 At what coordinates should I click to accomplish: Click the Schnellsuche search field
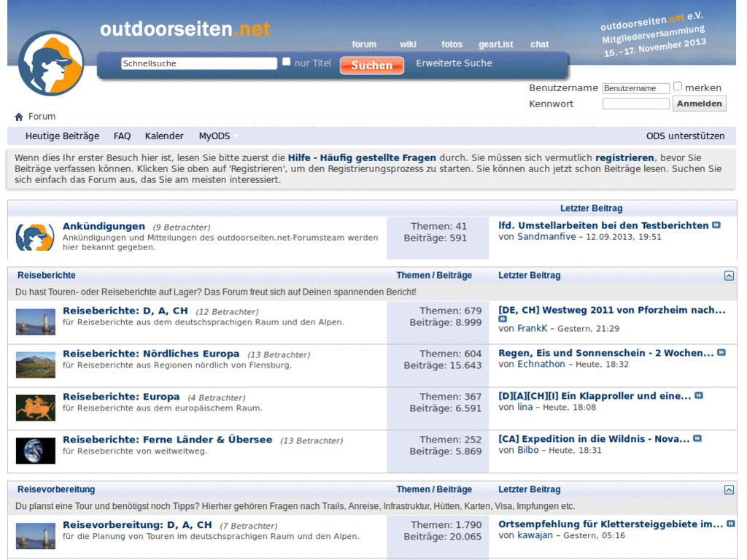[198, 63]
